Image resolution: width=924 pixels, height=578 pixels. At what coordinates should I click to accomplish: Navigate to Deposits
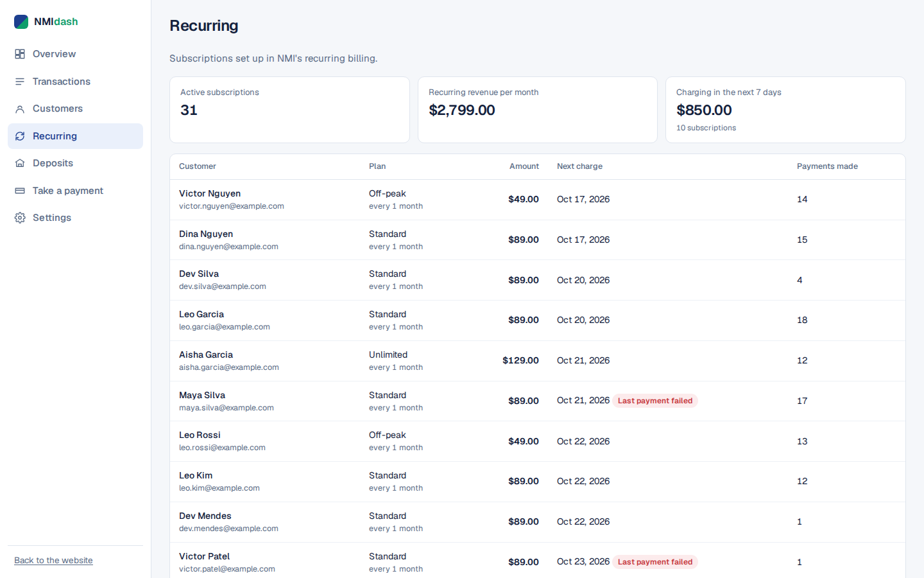click(75, 163)
